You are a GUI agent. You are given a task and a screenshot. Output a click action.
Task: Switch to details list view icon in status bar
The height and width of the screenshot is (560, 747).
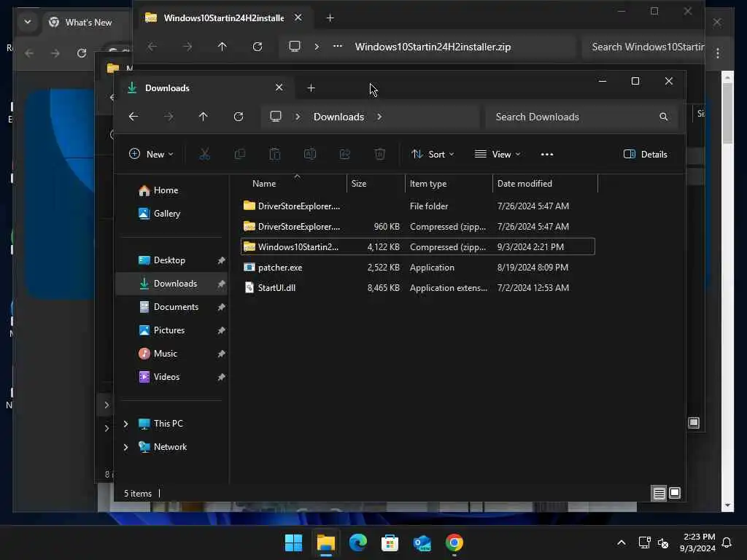tap(659, 494)
